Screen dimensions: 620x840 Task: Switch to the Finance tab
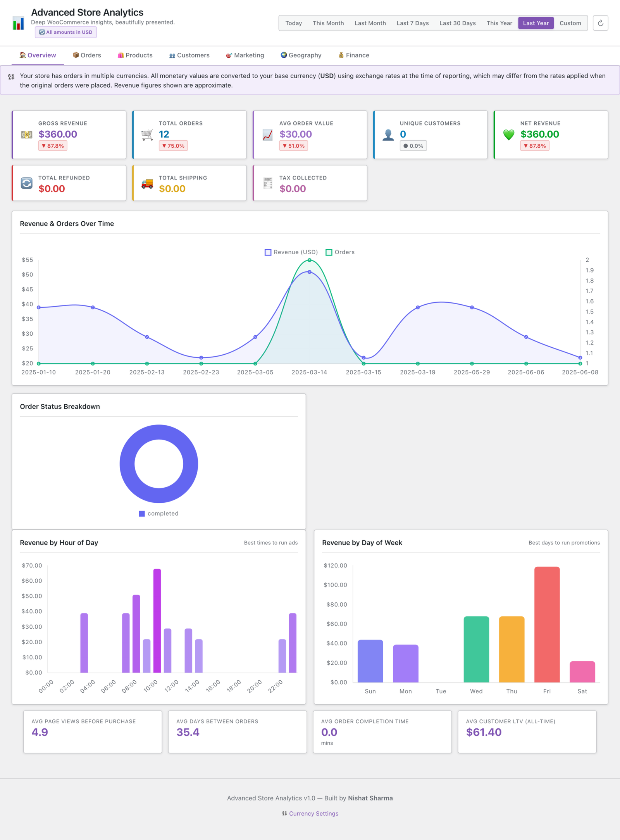coord(354,55)
